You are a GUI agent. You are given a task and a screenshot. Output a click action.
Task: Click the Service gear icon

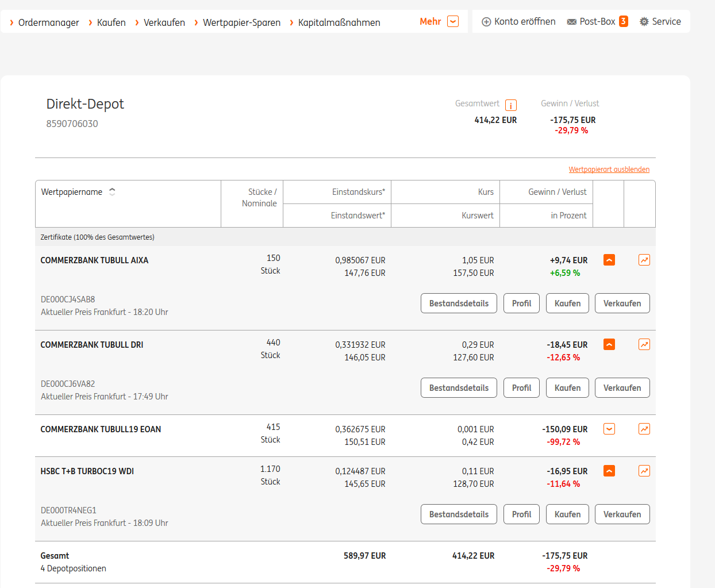(x=644, y=22)
